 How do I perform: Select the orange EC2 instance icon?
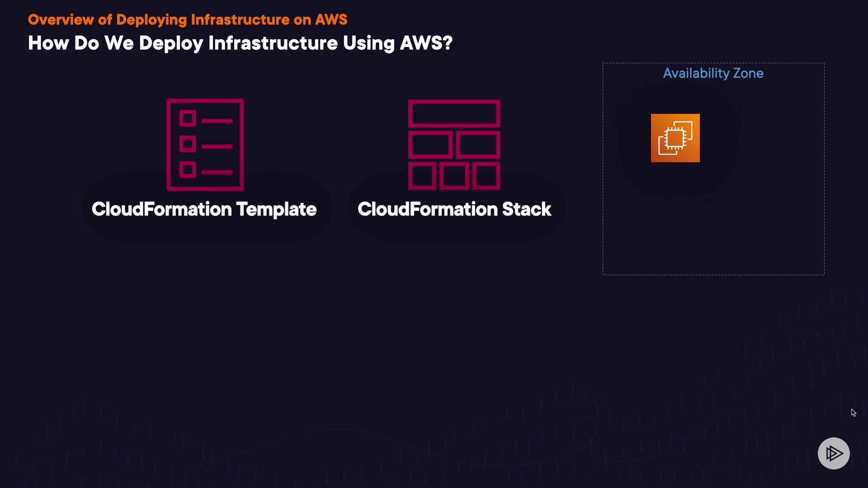click(x=675, y=138)
